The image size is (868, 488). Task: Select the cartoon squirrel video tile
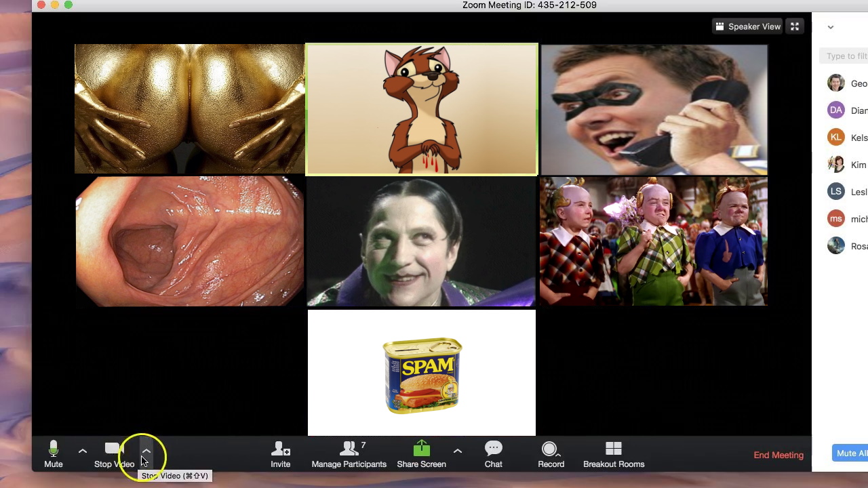pyautogui.click(x=421, y=109)
